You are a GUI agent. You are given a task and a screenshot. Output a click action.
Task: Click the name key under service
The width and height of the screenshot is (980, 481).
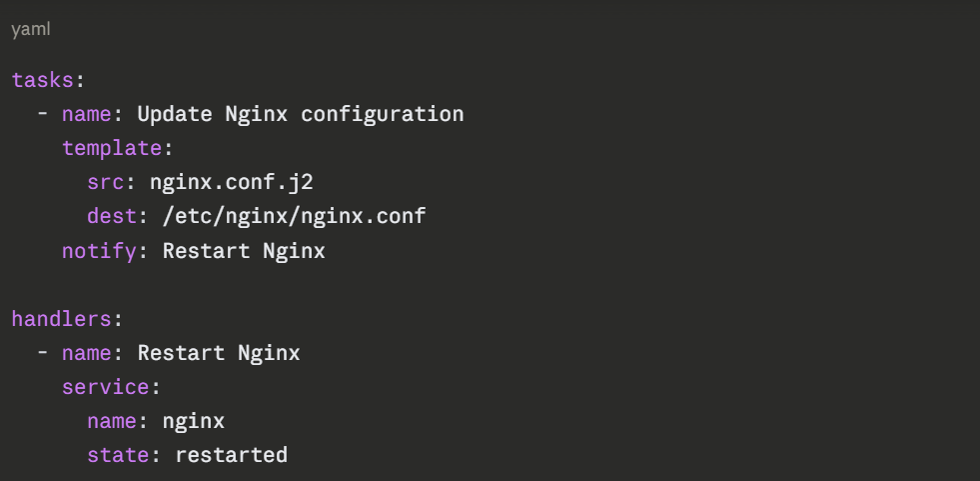click(x=111, y=421)
